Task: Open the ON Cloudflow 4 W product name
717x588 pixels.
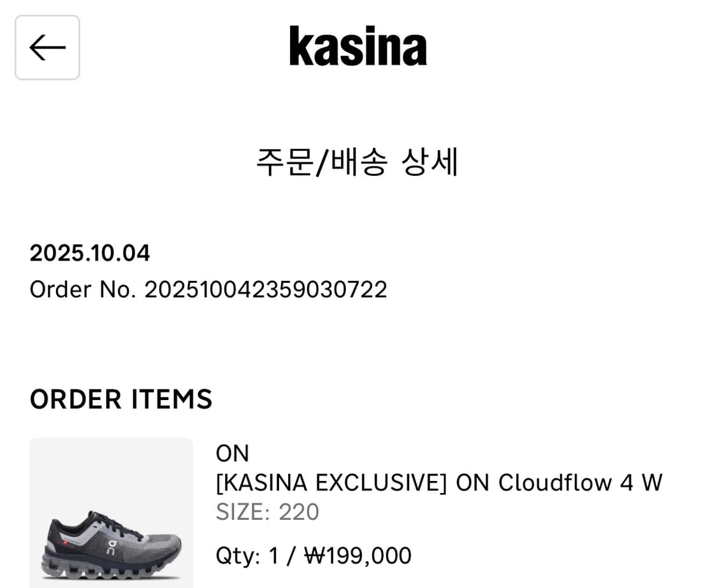Action: [560, 483]
